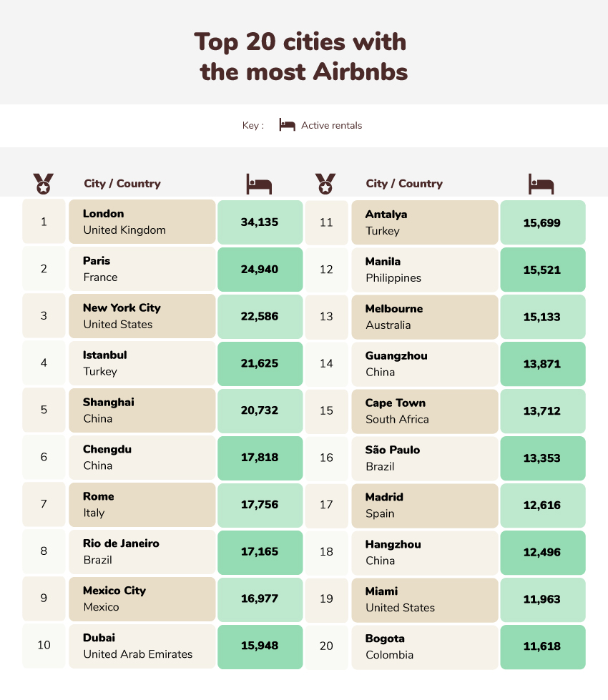Click the 34,135 rentals value
Screen dimensions: 608x700
click(260, 222)
